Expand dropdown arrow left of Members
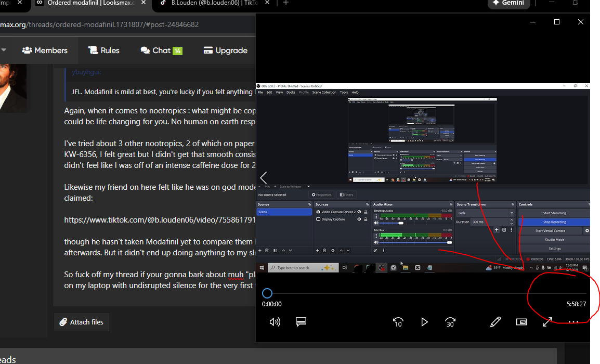Image resolution: width=600 pixels, height=364 pixels. [x=4, y=50]
